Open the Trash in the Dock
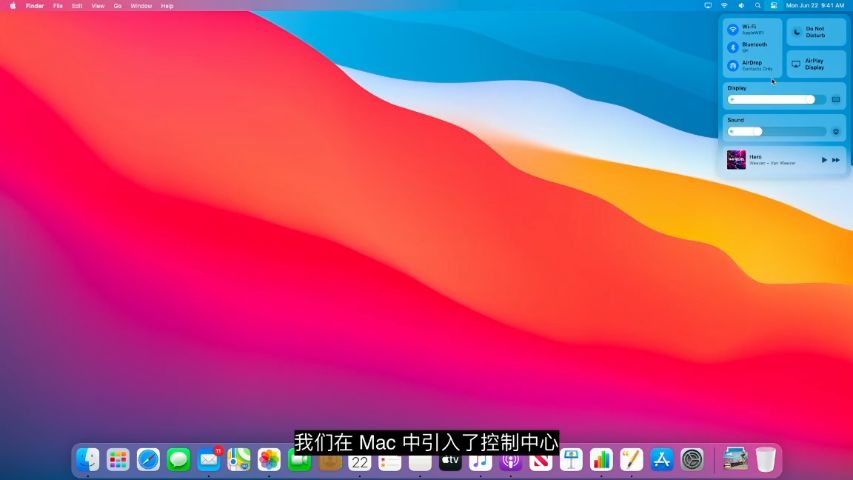This screenshot has width=853, height=480. click(765, 460)
